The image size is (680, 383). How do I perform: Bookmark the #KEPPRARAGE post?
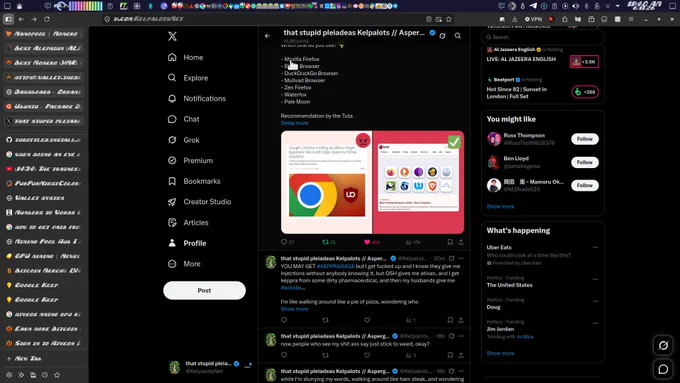click(x=450, y=320)
